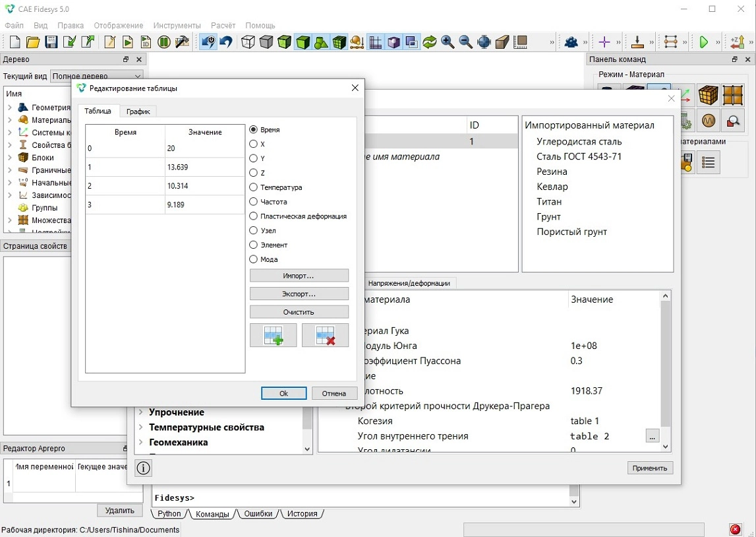Save using the floppy disk toolbar icon
Image resolution: width=756 pixels, height=537 pixels.
point(51,42)
